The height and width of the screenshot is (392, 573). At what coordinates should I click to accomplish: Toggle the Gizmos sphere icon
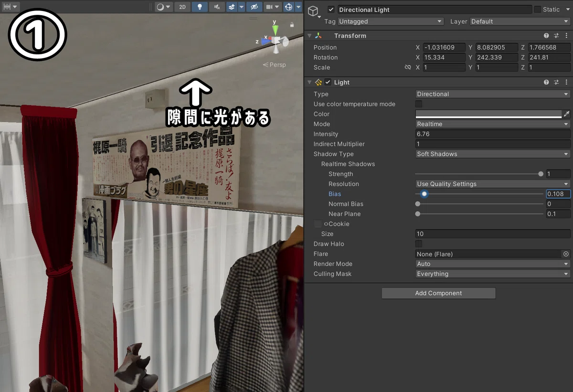288,7
